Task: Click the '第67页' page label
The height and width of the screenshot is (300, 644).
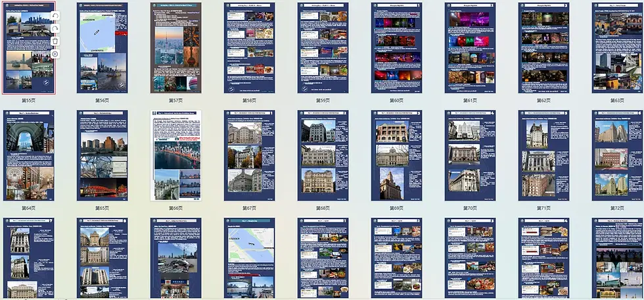Action: [249, 208]
